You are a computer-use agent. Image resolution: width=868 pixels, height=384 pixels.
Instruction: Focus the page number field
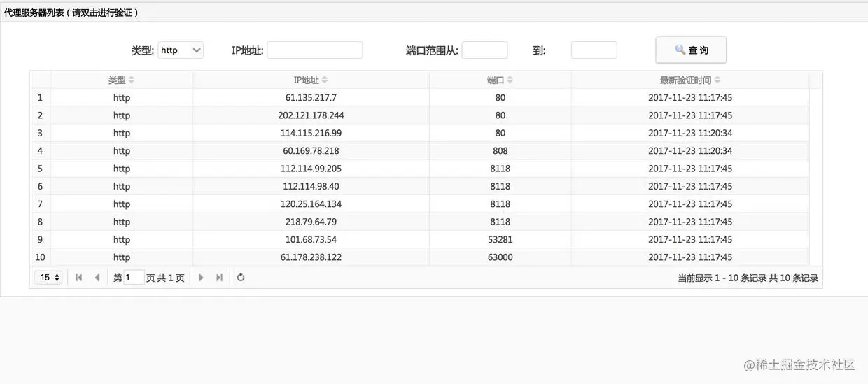(x=134, y=278)
